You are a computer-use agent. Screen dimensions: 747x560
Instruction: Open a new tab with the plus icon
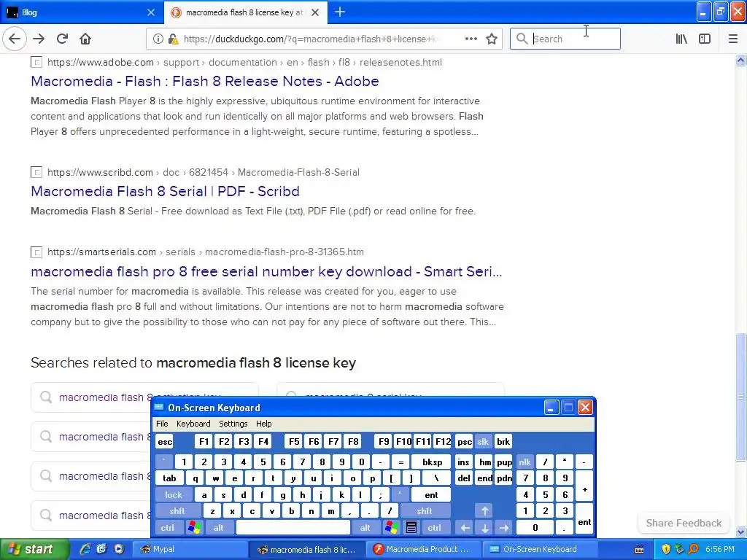[x=340, y=12]
